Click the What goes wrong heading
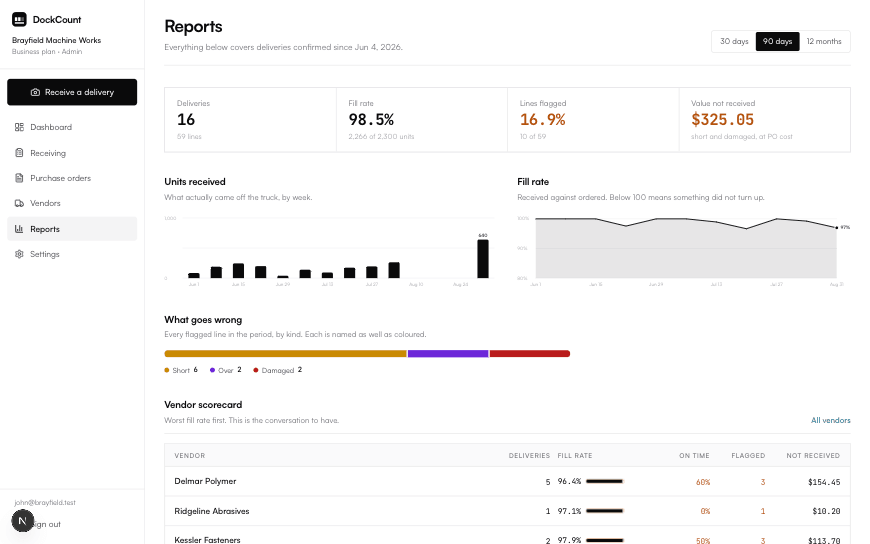The width and height of the screenshot is (870, 544). (203, 320)
